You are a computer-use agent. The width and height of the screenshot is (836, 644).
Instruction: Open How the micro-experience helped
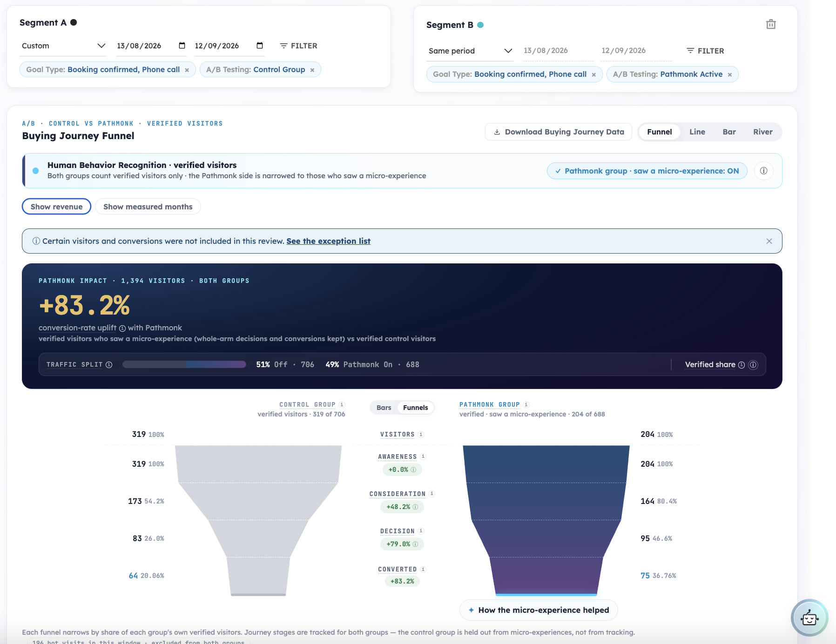(539, 610)
